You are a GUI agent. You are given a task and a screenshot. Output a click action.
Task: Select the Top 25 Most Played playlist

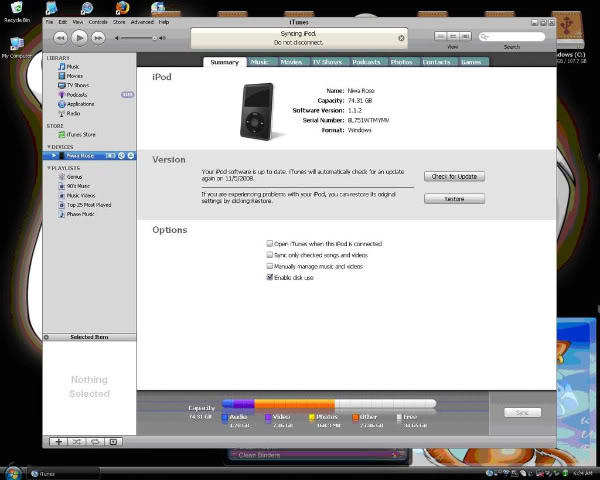coord(89,205)
